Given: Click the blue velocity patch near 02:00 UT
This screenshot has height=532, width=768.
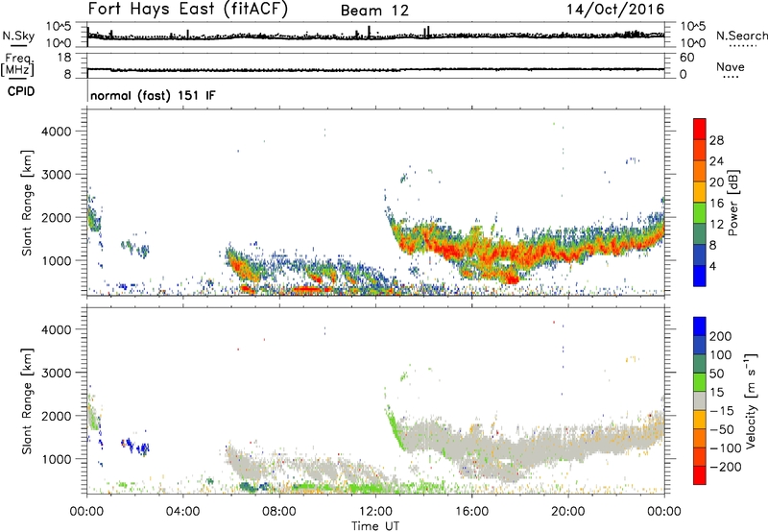Looking at the screenshot, I should [x=135, y=447].
